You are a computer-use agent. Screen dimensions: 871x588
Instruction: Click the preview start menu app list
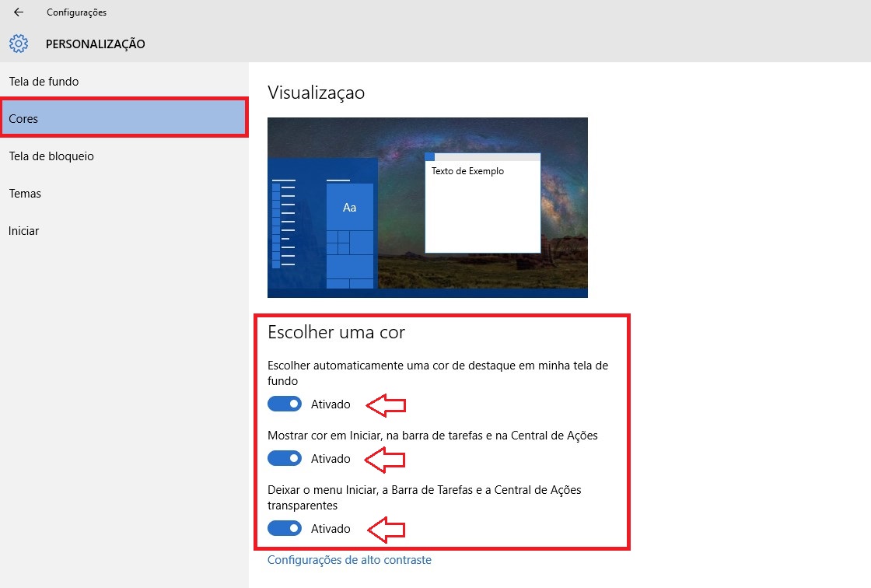point(283,222)
